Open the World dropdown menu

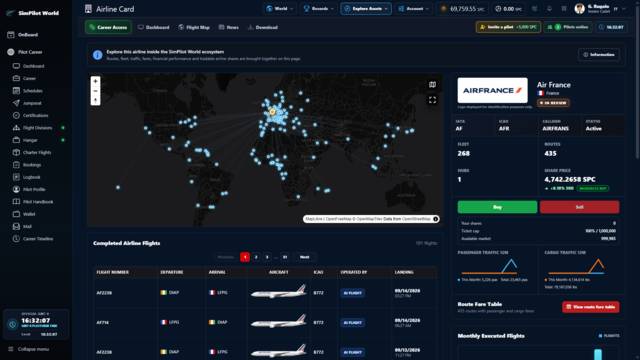click(x=280, y=9)
